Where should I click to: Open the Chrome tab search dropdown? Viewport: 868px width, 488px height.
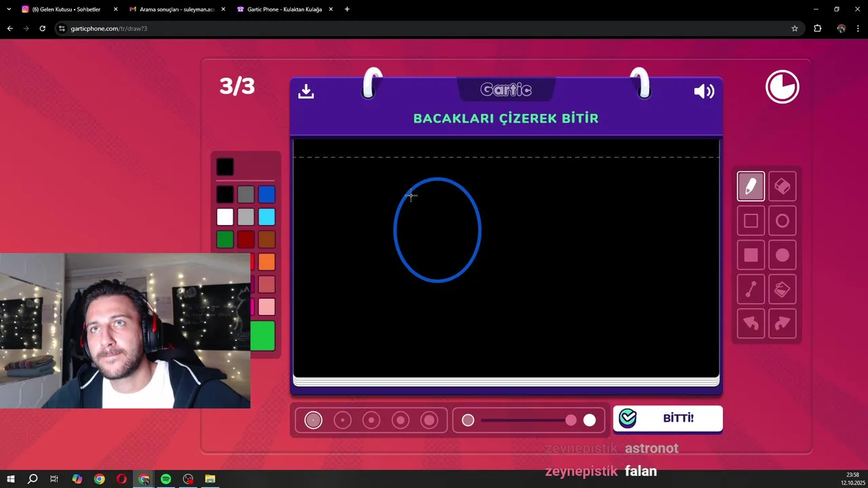tap(9, 9)
